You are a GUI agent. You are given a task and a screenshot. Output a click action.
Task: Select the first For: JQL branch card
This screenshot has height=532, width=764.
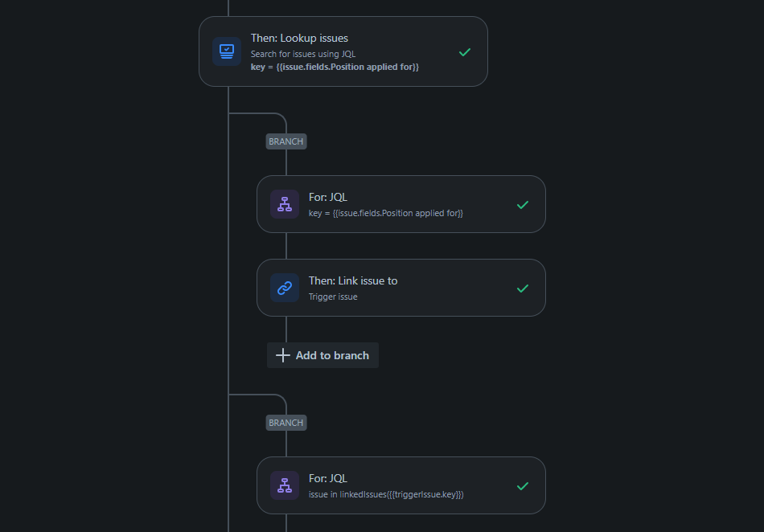(401, 204)
